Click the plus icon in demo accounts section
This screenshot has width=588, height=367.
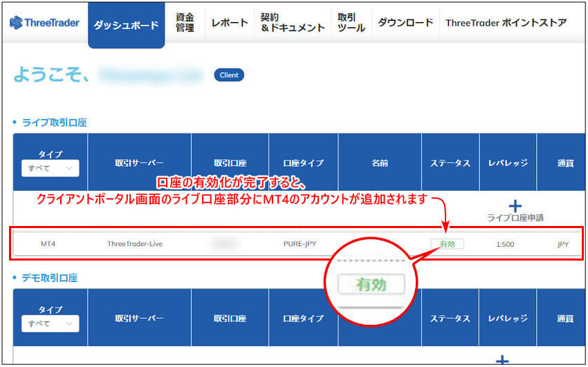502,360
